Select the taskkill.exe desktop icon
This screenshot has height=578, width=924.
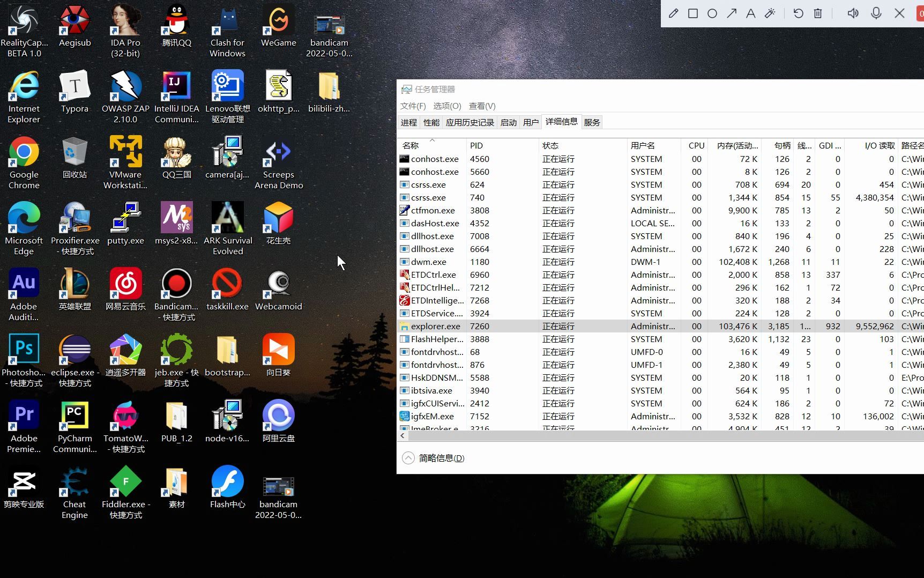coord(227,290)
